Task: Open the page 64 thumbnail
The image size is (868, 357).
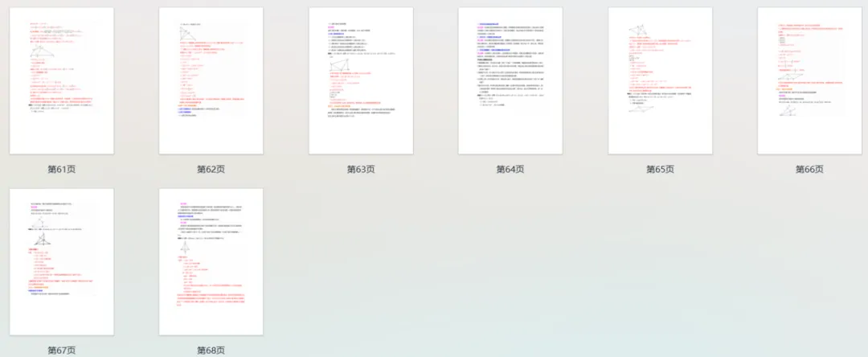Action: tap(510, 81)
